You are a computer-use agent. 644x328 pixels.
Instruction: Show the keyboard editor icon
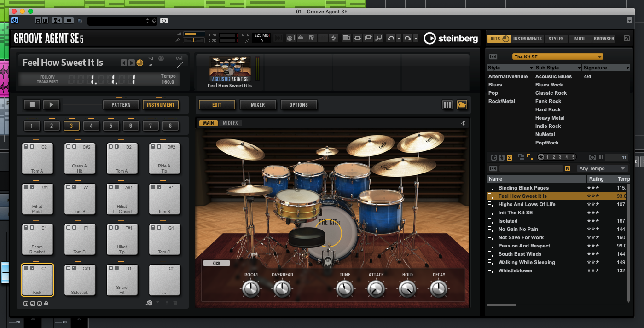447,105
